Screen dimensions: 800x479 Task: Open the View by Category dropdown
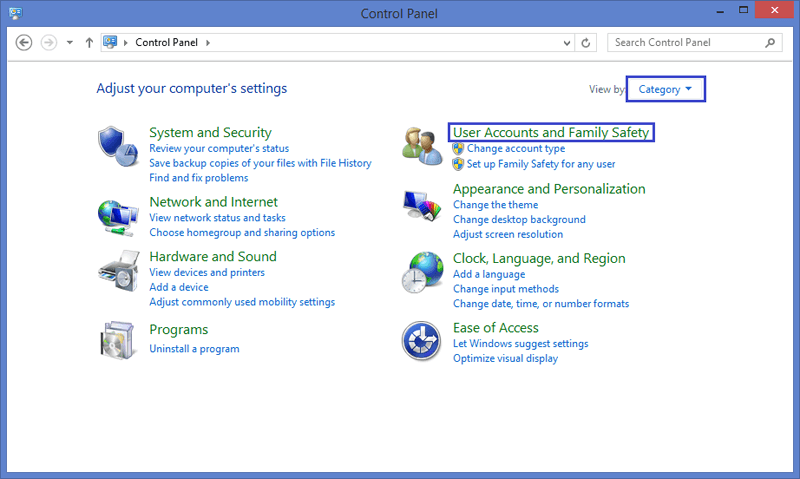(666, 89)
